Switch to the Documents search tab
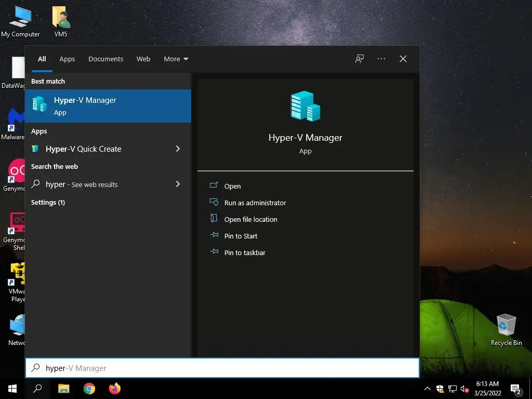 coord(105,59)
